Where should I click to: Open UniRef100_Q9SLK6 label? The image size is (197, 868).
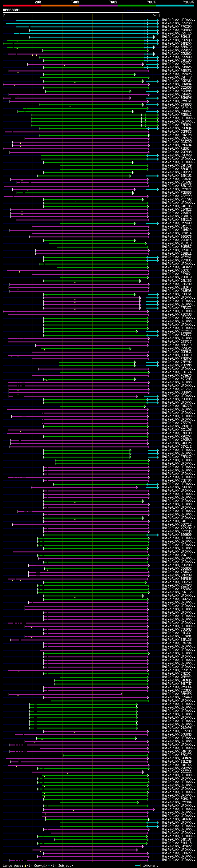coord(177,349)
